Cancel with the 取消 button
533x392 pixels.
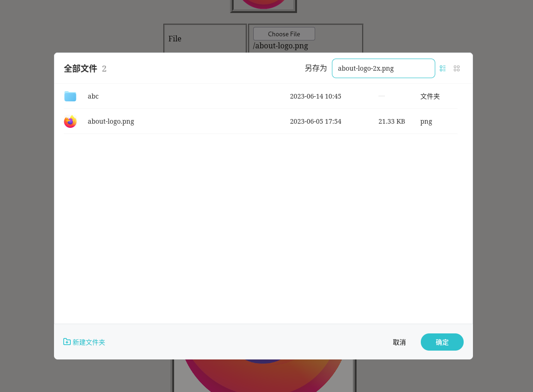[399, 342]
